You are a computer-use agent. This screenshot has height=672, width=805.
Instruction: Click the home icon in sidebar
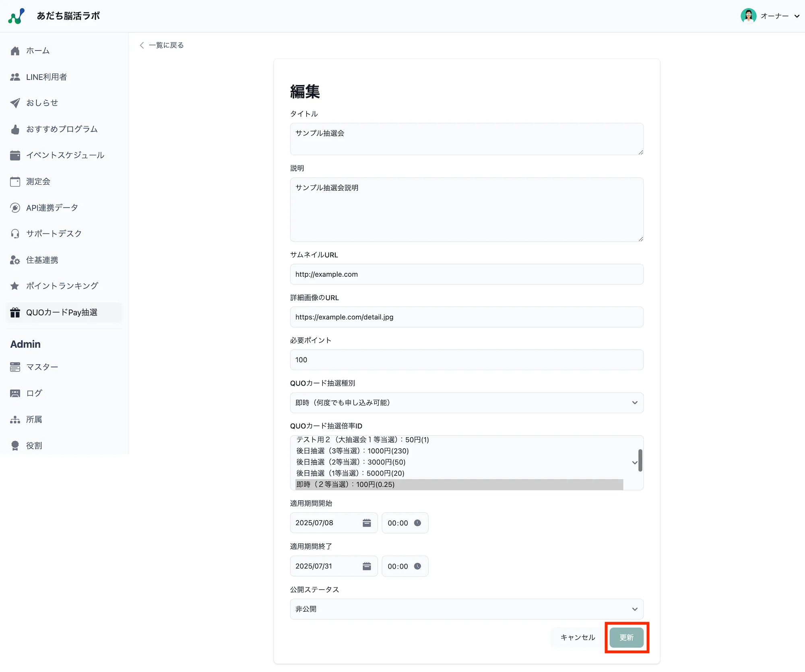tap(15, 51)
